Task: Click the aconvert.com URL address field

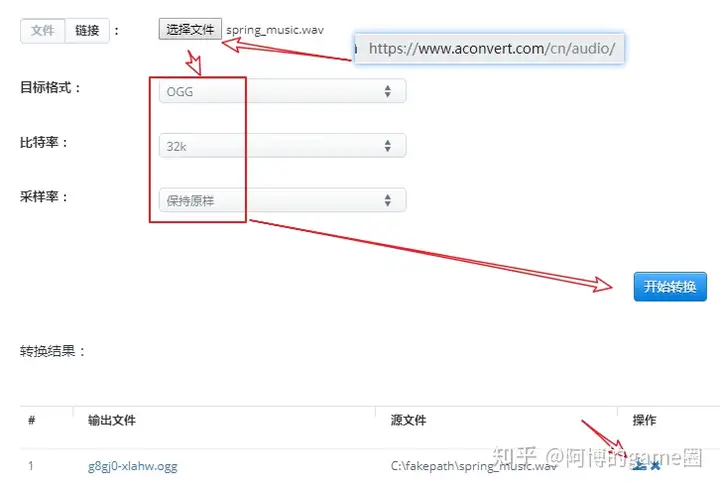Action: (x=489, y=48)
